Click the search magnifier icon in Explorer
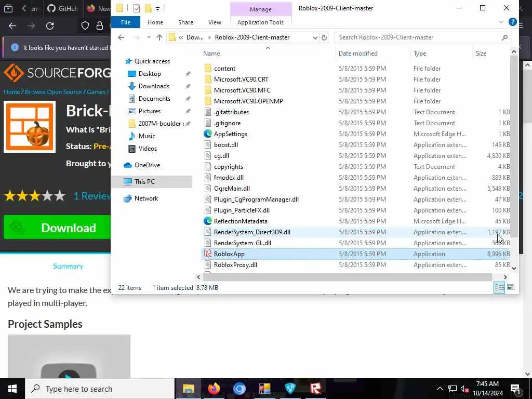Screen dimensions: 532x399 (504, 37)
